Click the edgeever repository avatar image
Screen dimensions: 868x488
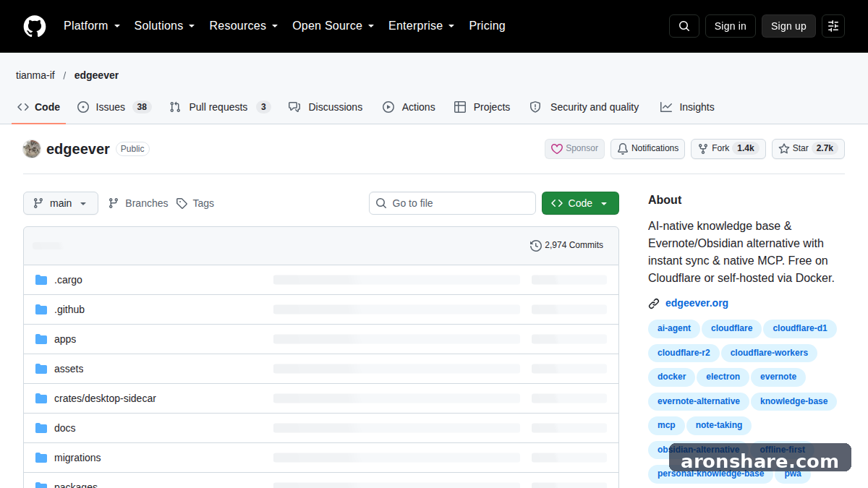click(32, 149)
